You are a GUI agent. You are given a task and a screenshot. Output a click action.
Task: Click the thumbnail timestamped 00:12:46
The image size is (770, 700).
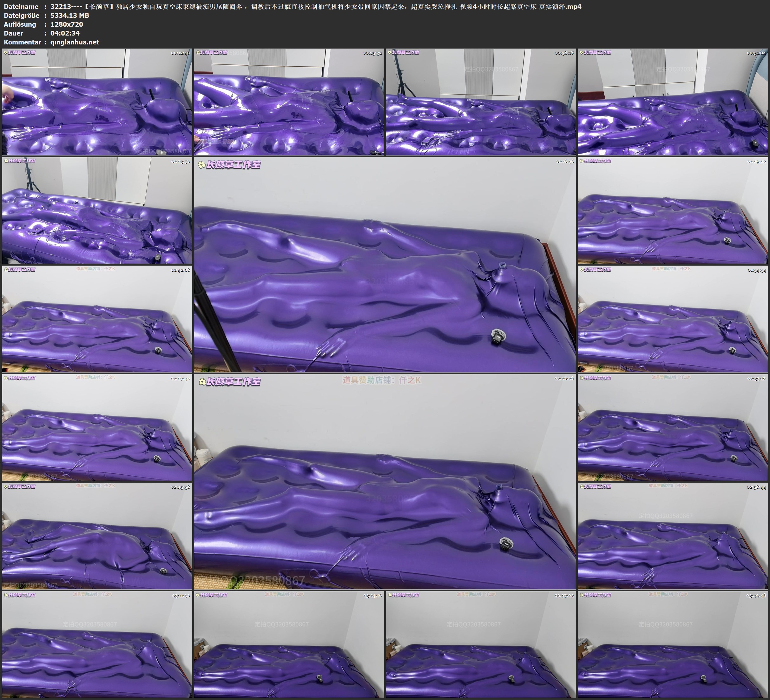click(x=97, y=102)
